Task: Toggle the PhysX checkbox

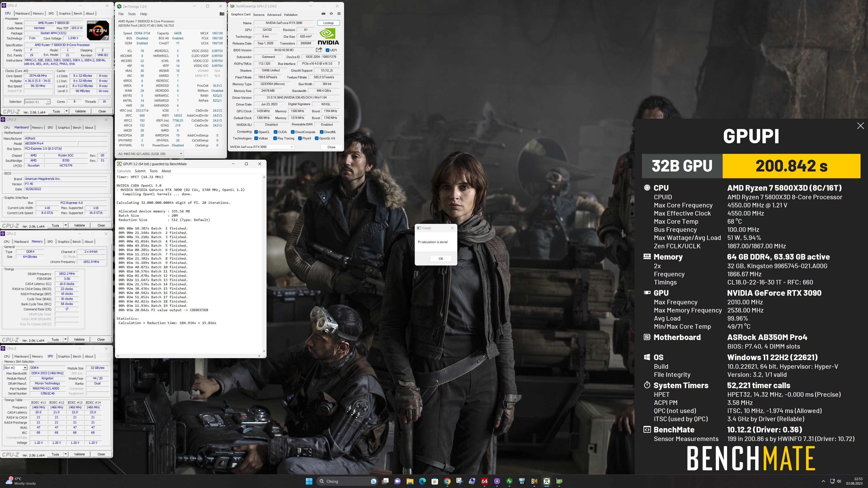Action: coord(300,138)
